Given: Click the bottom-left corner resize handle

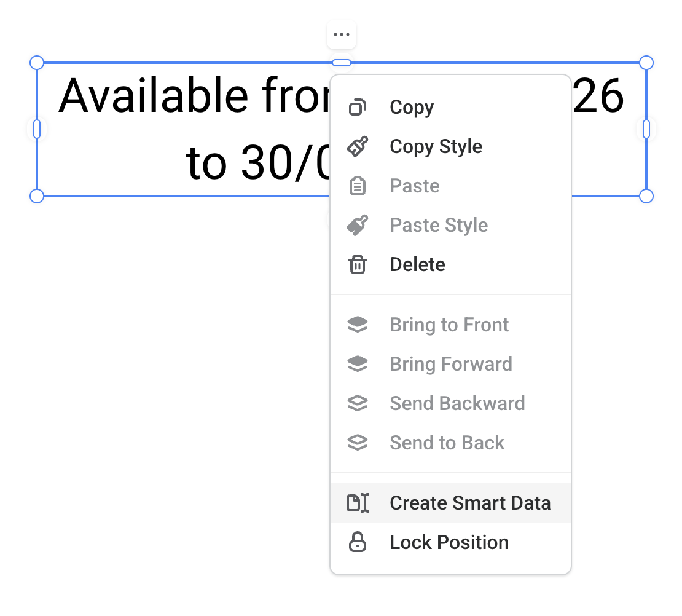Looking at the screenshot, I should coord(37,196).
